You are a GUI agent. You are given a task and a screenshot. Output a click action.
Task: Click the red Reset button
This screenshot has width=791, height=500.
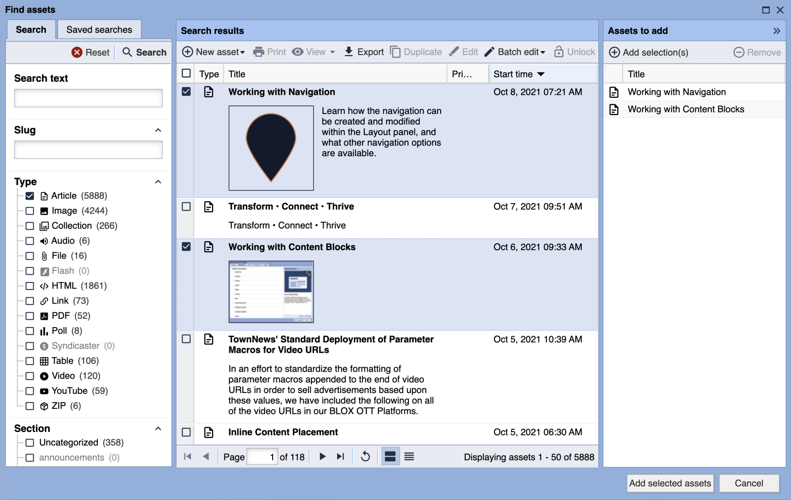[x=90, y=52]
